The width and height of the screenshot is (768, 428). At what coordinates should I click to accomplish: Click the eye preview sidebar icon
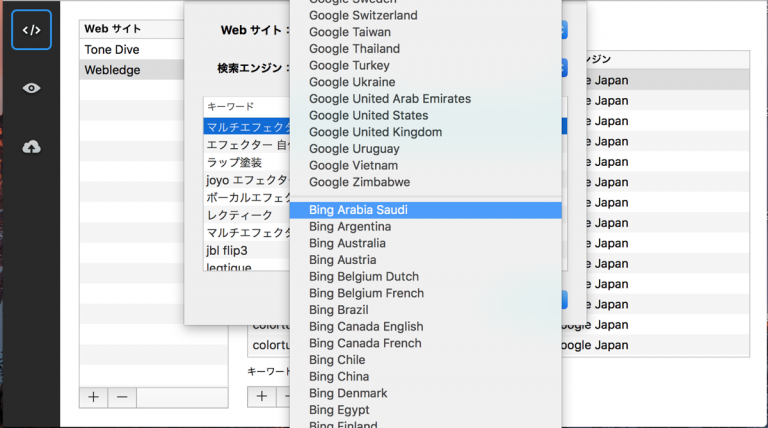click(x=31, y=88)
